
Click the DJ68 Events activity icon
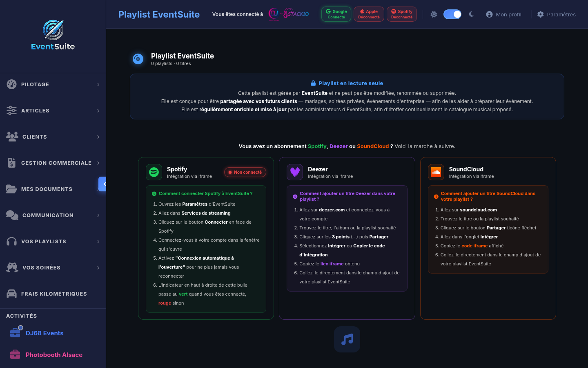click(x=15, y=333)
